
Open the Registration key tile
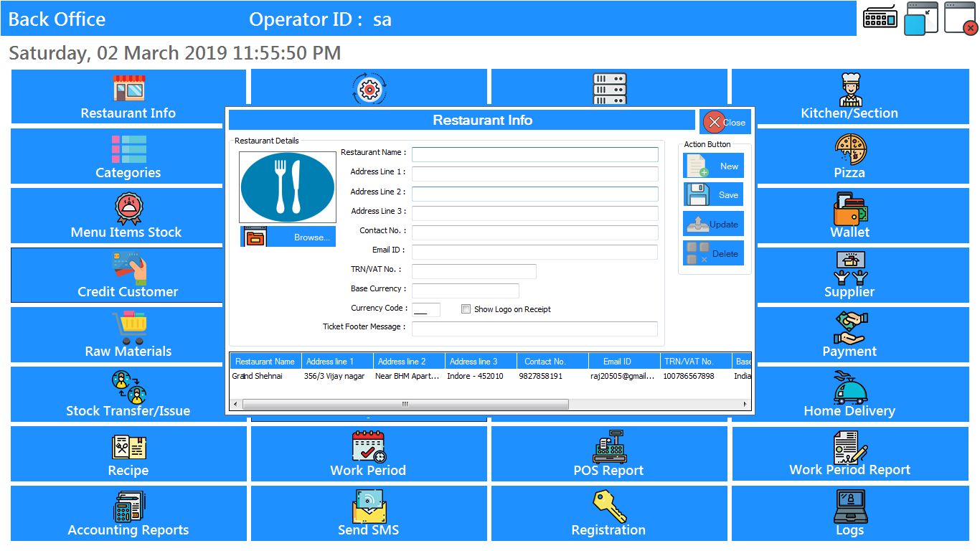click(608, 514)
